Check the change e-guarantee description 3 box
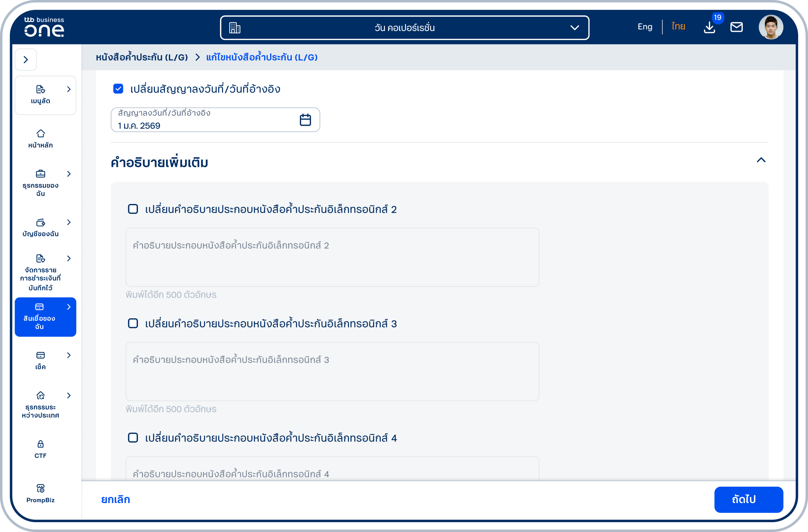The image size is (808, 532). click(133, 323)
